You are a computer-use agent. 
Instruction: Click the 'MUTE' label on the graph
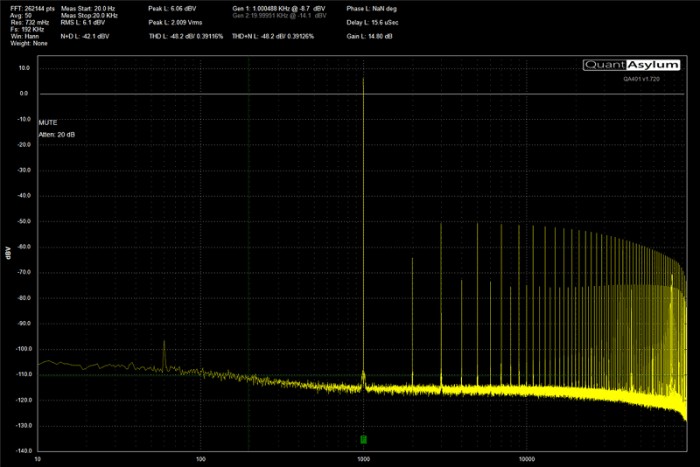pyautogui.click(x=48, y=122)
